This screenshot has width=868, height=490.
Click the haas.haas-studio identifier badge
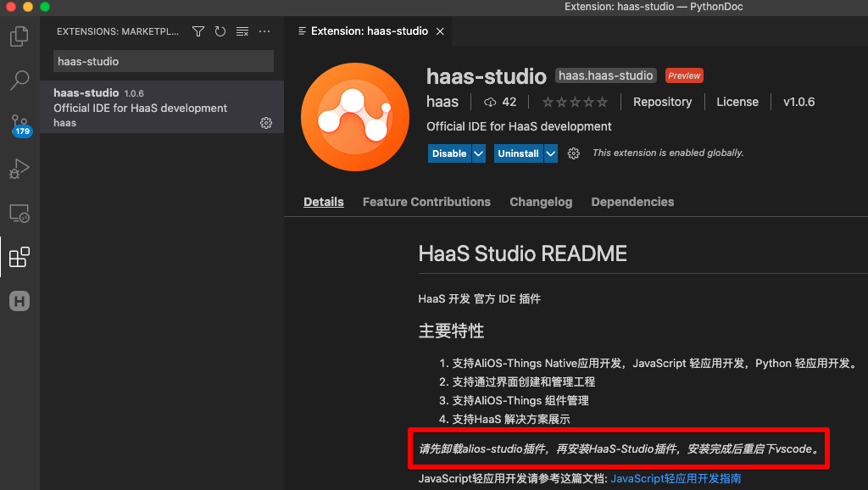tap(605, 75)
